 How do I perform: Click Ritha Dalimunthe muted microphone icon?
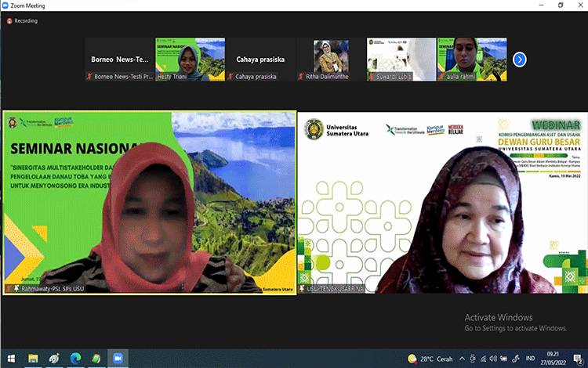pyautogui.click(x=301, y=77)
